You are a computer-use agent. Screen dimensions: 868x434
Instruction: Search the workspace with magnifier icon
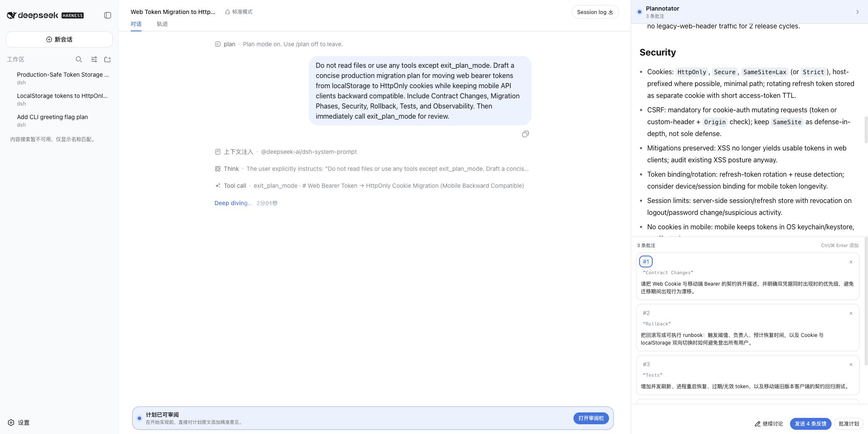79,59
